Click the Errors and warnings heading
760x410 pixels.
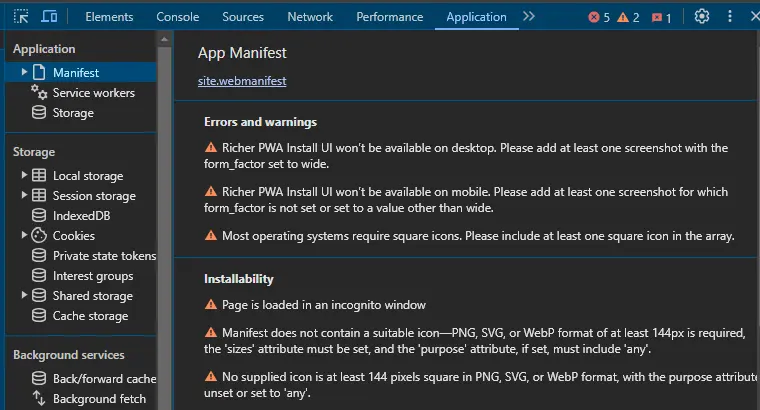(260, 122)
